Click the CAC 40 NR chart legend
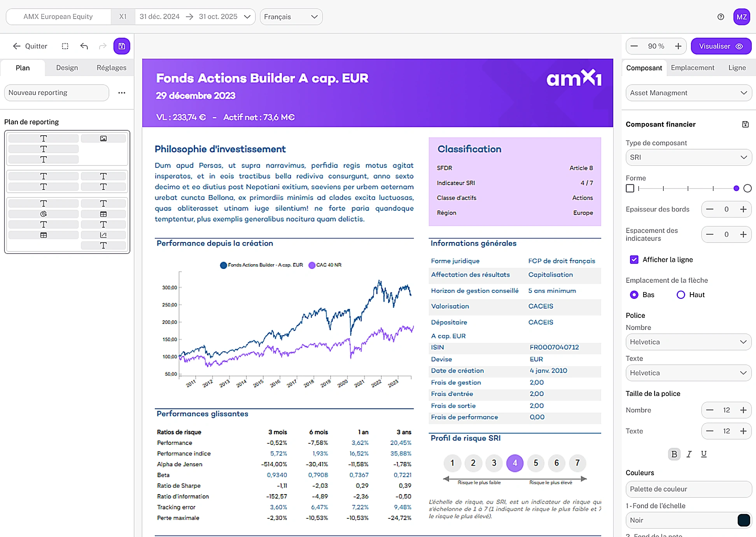The height and width of the screenshot is (537, 756). click(x=325, y=265)
